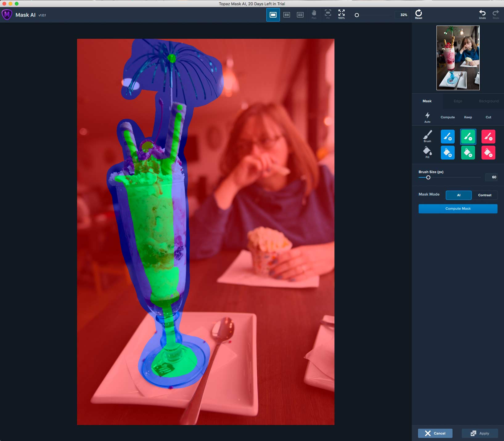Select the green Keep fill bucket
Screen dimensions: 504x441
click(468, 152)
